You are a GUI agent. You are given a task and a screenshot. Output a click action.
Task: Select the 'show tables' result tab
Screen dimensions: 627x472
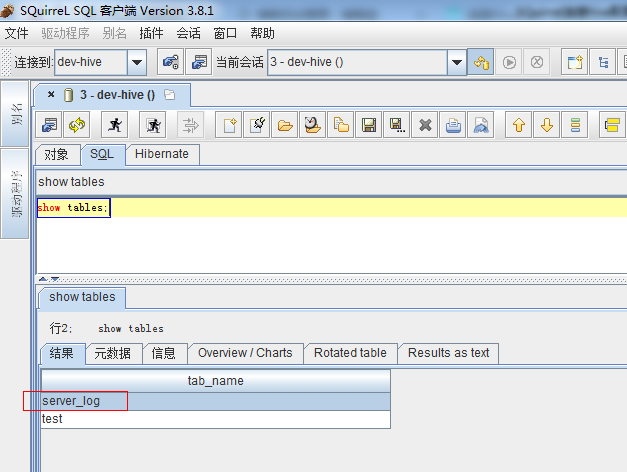[82, 297]
